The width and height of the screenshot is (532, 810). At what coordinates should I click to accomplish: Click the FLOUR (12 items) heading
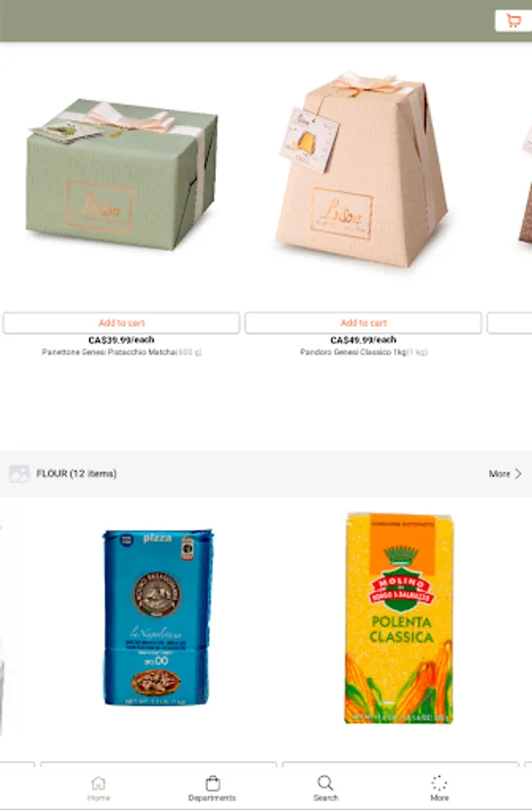77,473
